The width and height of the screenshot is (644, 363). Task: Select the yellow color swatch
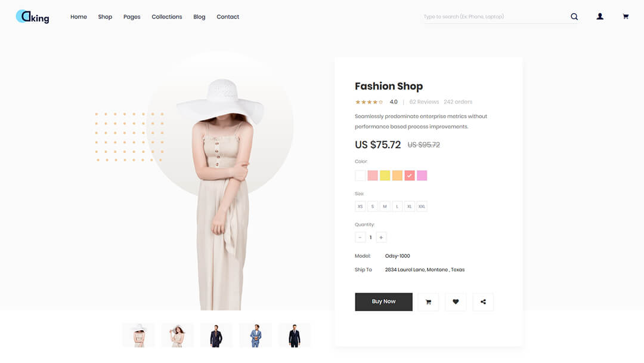click(385, 176)
